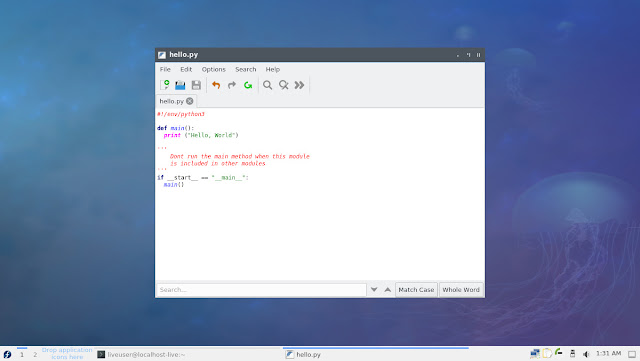
Task: Open the clipboard/notes tray icon
Action: pos(547,354)
